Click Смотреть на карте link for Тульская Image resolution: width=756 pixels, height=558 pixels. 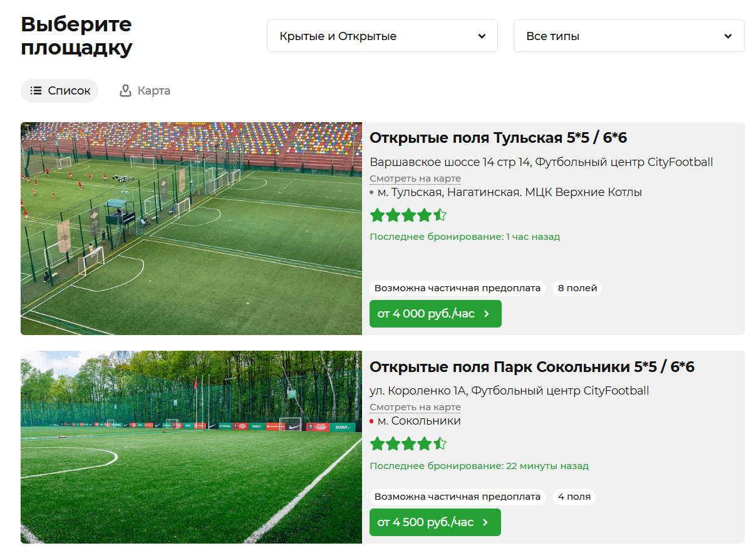[415, 179]
